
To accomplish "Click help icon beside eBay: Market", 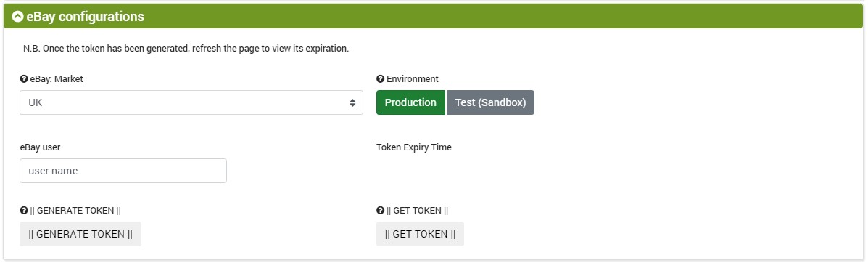I will coord(24,78).
